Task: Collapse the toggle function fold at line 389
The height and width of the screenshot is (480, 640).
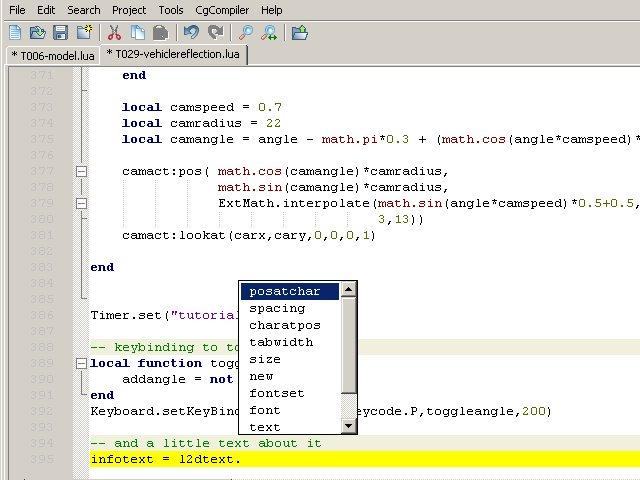Action: (81, 363)
